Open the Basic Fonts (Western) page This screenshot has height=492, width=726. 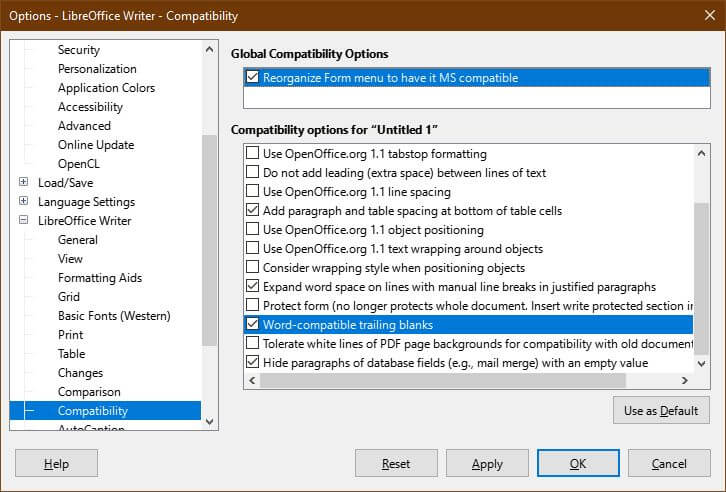[114, 316]
